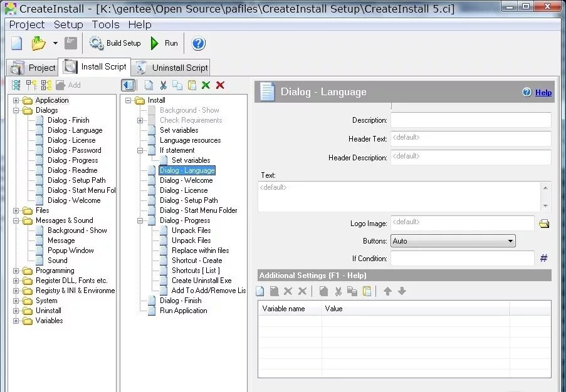
Task: Click the Header Text field
Action: pos(471,138)
